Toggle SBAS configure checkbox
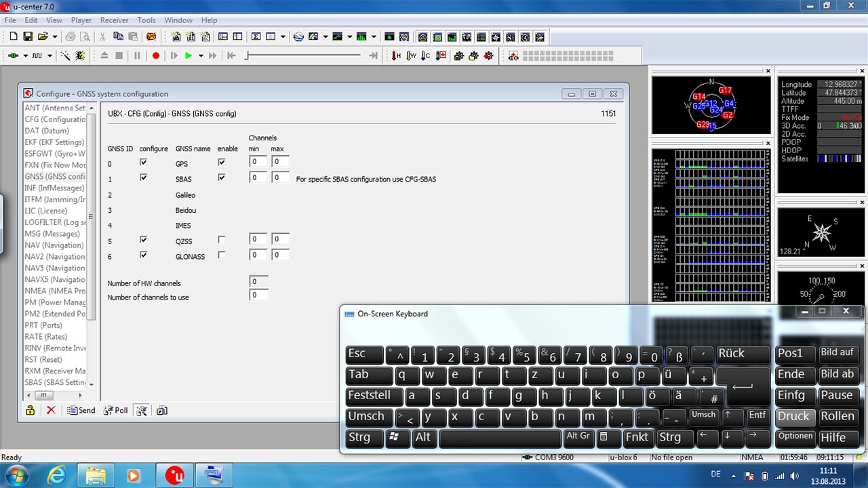 click(x=143, y=178)
